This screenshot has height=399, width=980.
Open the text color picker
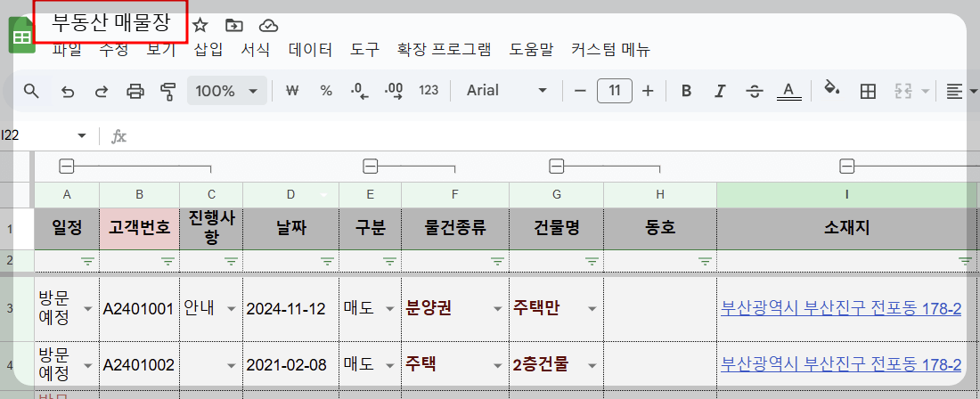[x=788, y=91]
